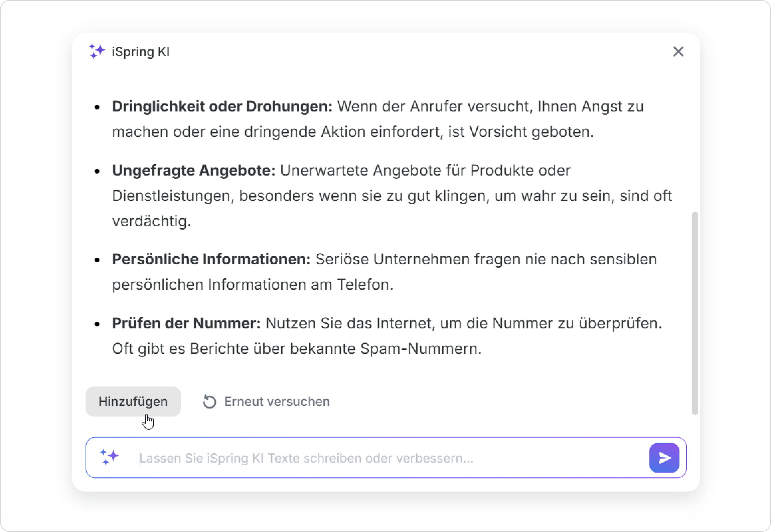
Task: Click the word 'Spam-Nummern' in the last bullet
Action: point(420,349)
